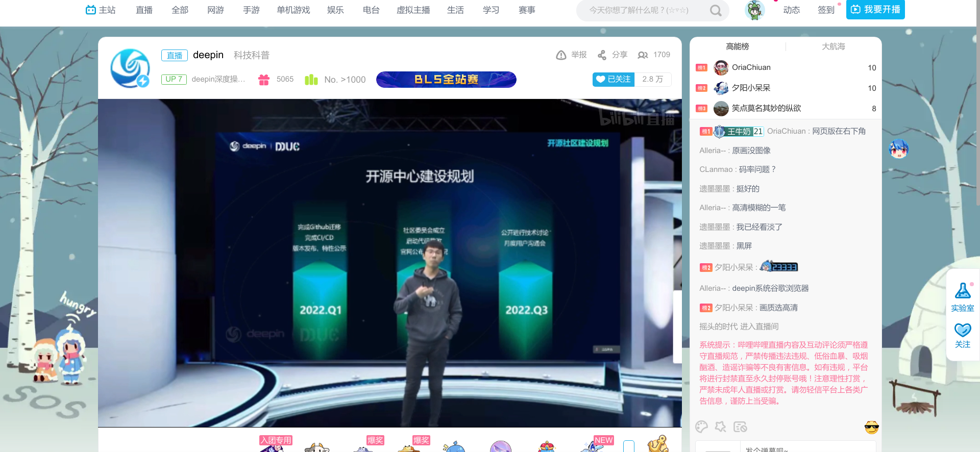Open OriaChiuan's avatar in the ranking list
980x452 pixels.
[721, 67]
